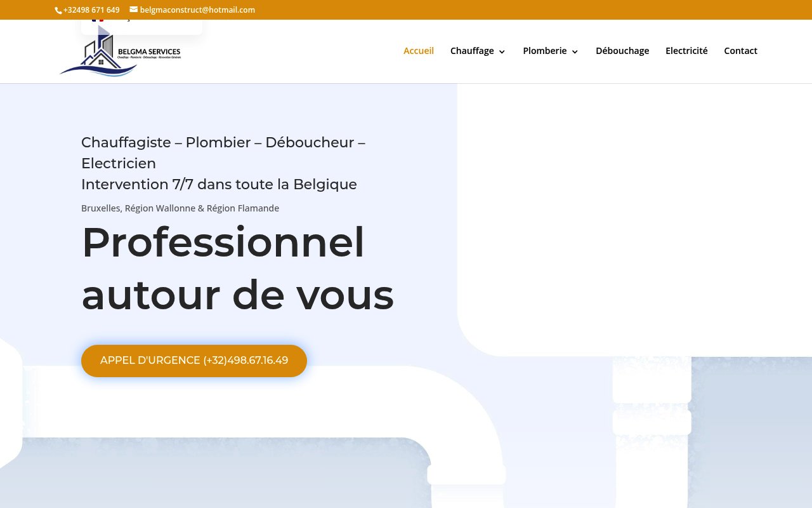Image resolution: width=812 pixels, height=508 pixels.
Task: Click the "Bruxelles, Région Wallonne & Région Flamande" text
Action: coord(180,208)
